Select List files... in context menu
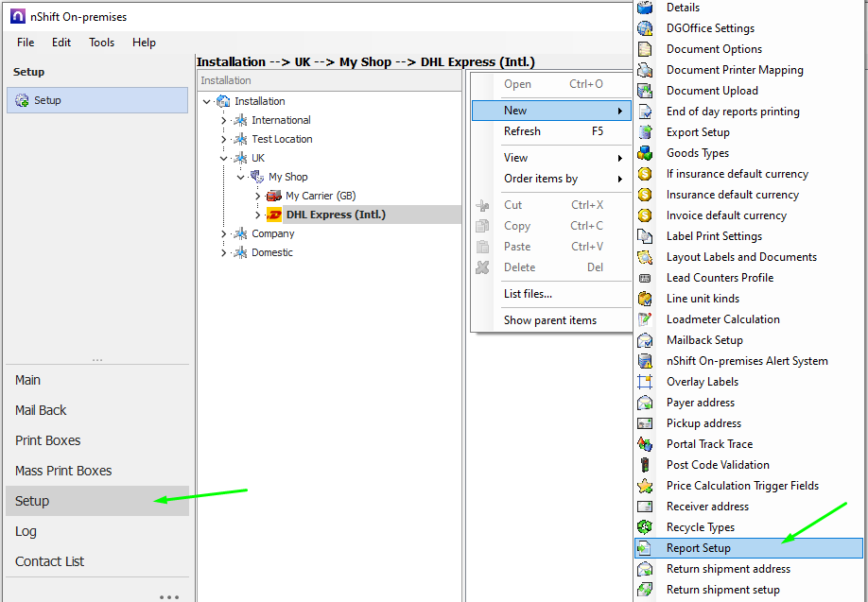The width and height of the screenshot is (868, 602). [551, 294]
